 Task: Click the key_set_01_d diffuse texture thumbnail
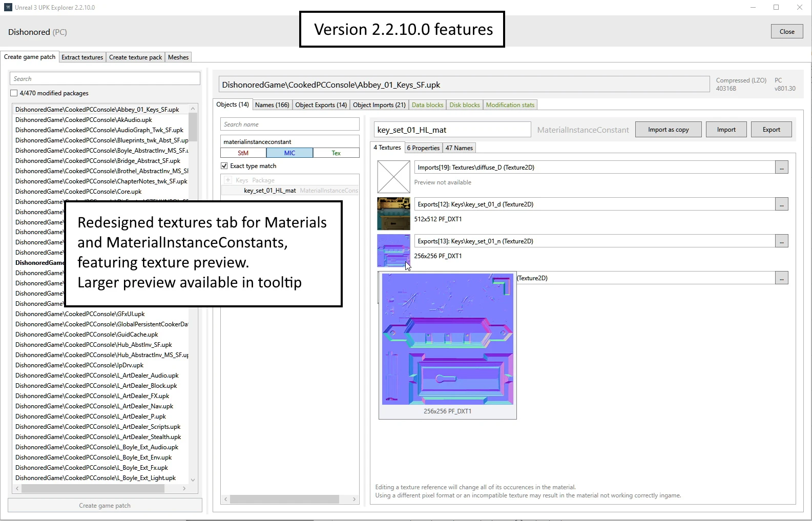[393, 214]
